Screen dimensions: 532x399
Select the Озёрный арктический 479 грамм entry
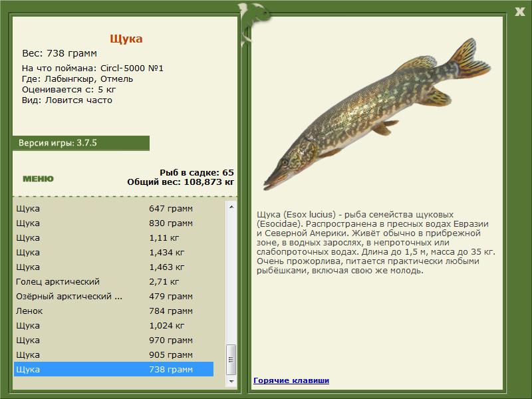(x=114, y=296)
